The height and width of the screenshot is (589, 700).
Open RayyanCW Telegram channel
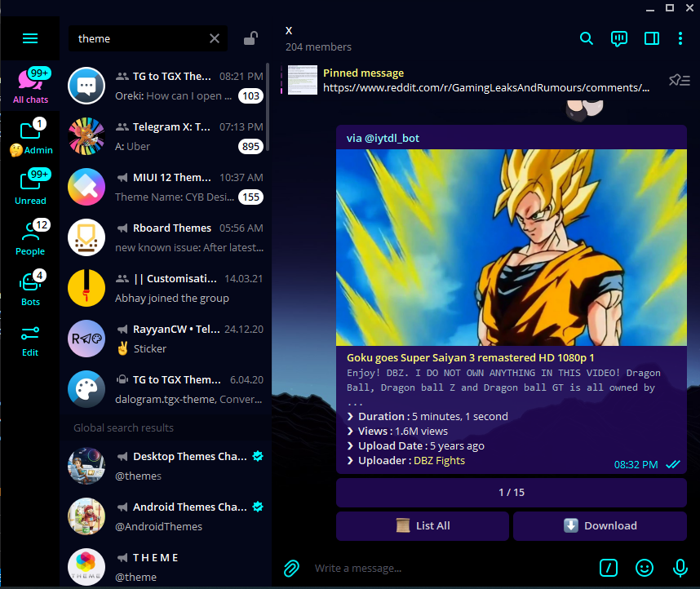(165, 339)
